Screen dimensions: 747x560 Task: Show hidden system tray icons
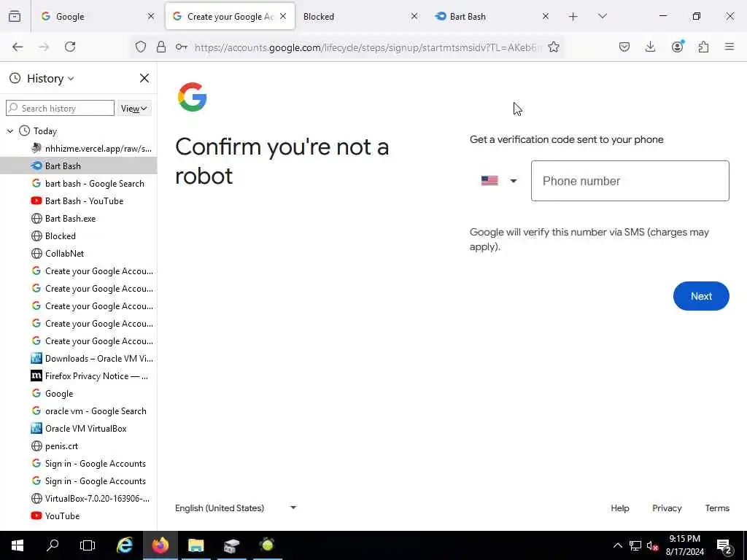pyautogui.click(x=617, y=545)
